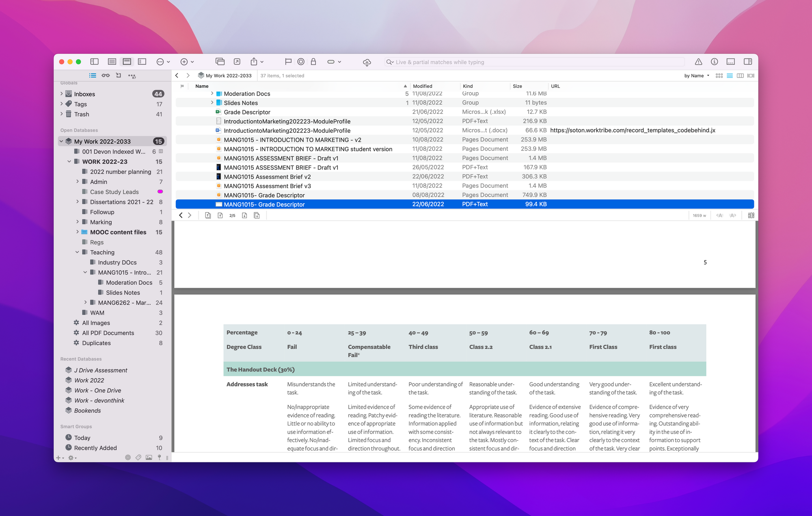Click the info/activity icon top right
812x516 pixels.
coord(715,61)
